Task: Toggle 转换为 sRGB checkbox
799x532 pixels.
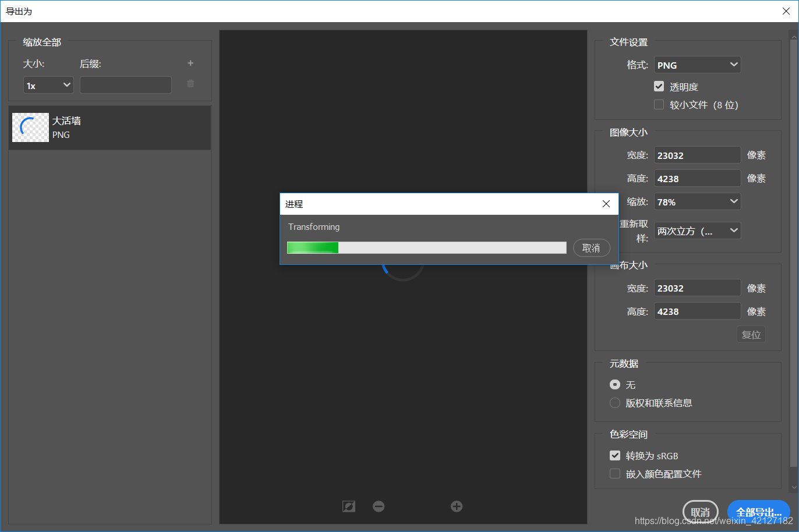Action: pyautogui.click(x=615, y=455)
